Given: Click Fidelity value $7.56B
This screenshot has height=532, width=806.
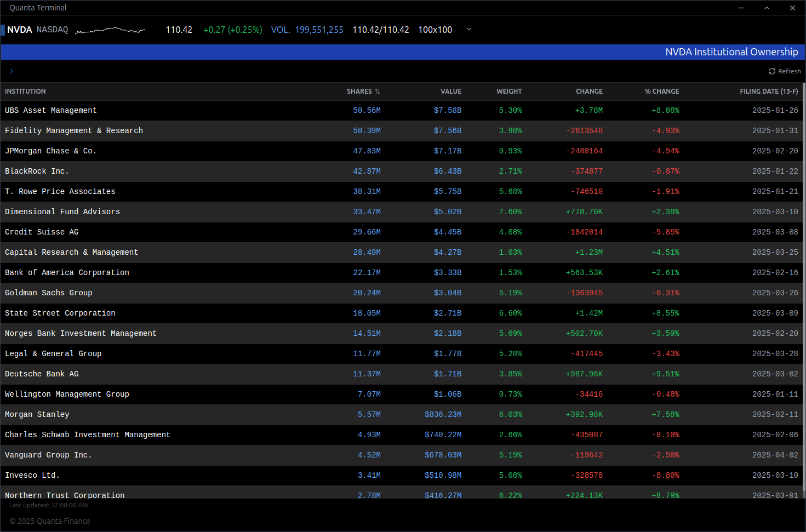Looking at the screenshot, I should coord(448,131).
